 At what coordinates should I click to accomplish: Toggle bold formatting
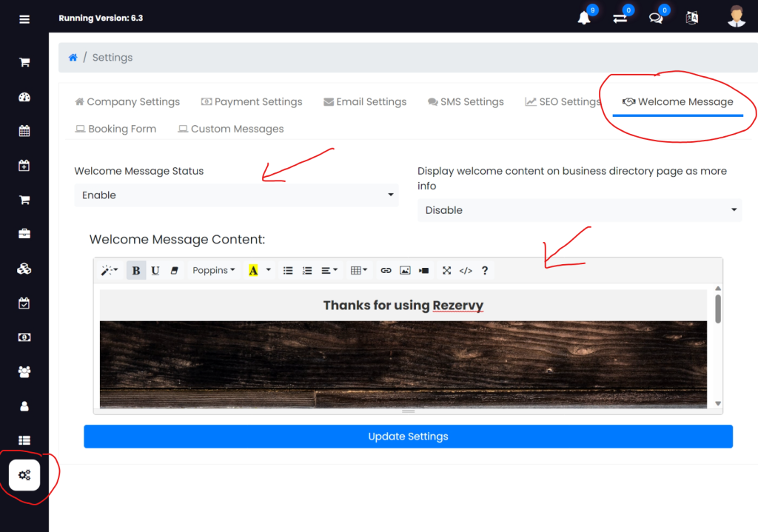136,270
